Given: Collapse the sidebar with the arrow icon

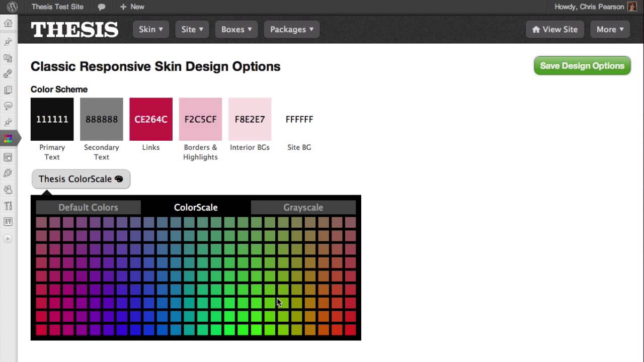Looking at the screenshot, I should pyautogui.click(x=8, y=239).
